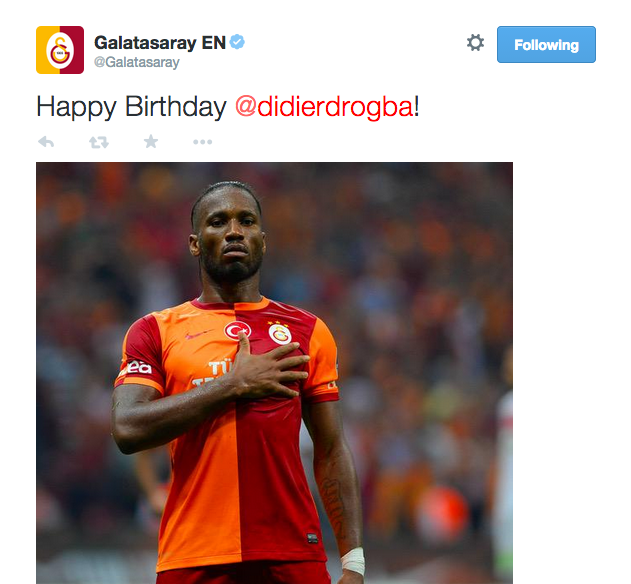Click the sleeve sponsor logo in photo
The height and width of the screenshot is (584, 631).
[x=136, y=368]
